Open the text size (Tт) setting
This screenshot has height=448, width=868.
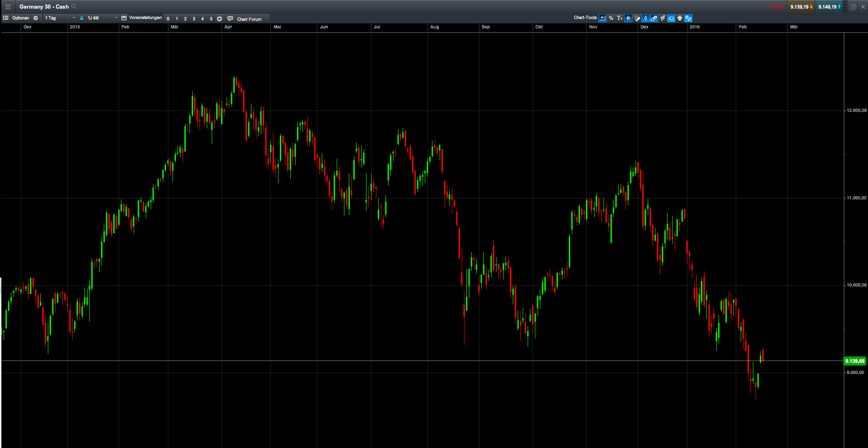click(x=620, y=18)
